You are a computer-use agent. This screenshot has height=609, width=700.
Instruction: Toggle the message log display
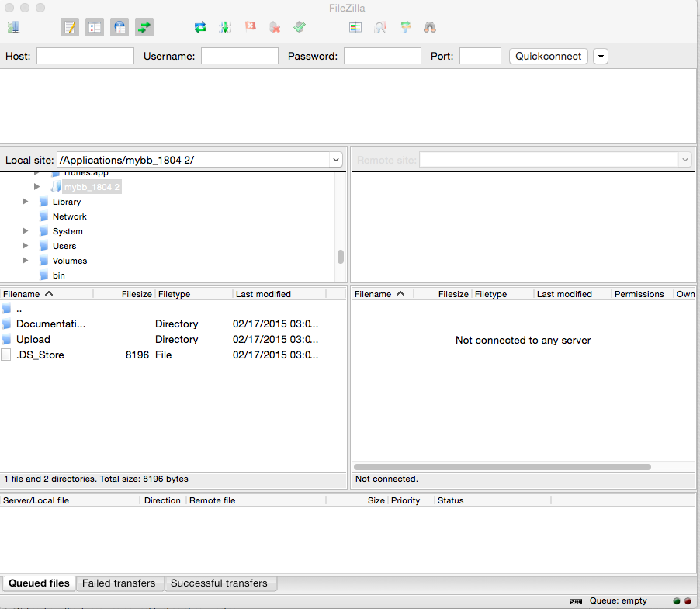(x=70, y=28)
